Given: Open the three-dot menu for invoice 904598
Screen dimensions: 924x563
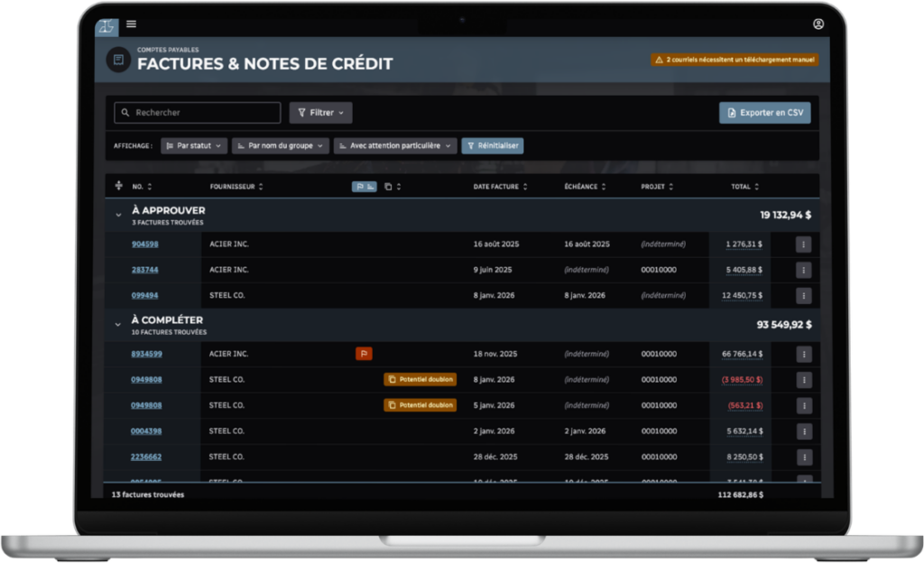Looking at the screenshot, I should (x=803, y=245).
